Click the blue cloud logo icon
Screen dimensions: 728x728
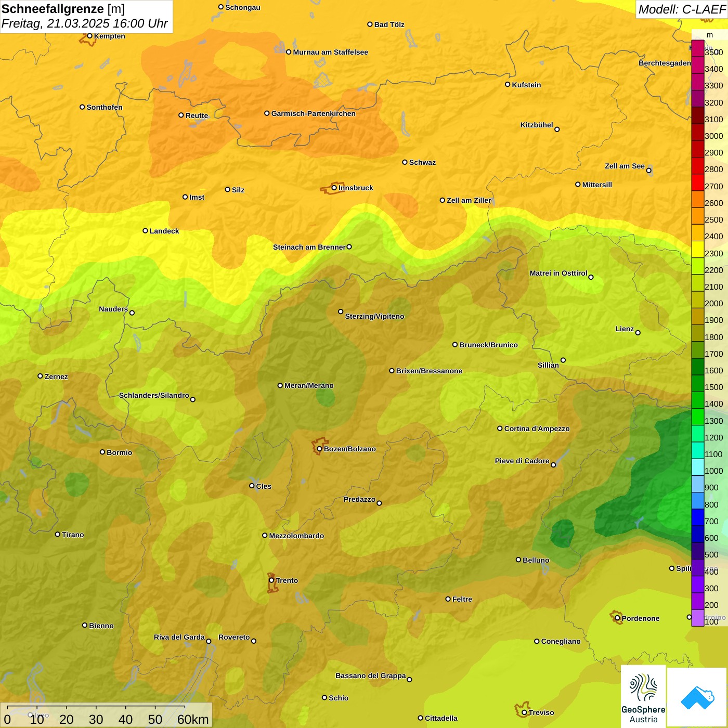(x=697, y=698)
